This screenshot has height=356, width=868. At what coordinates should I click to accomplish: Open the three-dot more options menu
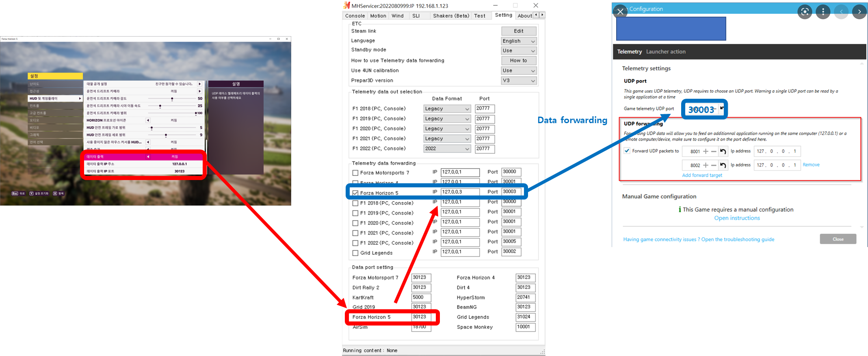coord(823,12)
